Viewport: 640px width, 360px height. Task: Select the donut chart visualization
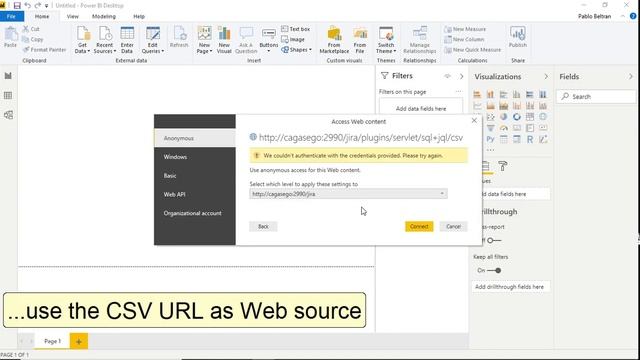tap(517, 117)
